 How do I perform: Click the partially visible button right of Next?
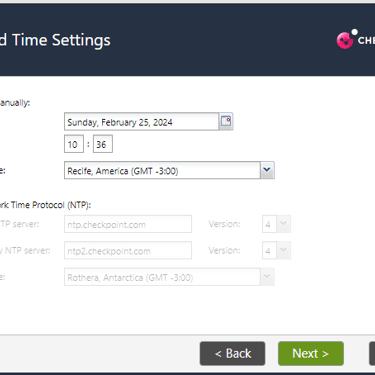(x=372, y=353)
